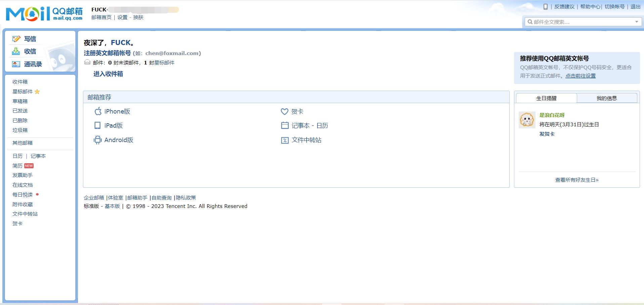Click the QQ Mail logo
Image resolution: width=644 pixels, height=305 pixels.
(44, 14)
